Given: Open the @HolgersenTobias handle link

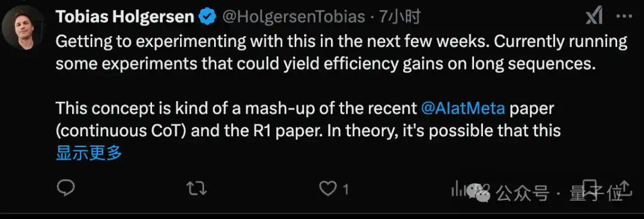Looking at the screenshot, I should coord(293,17).
